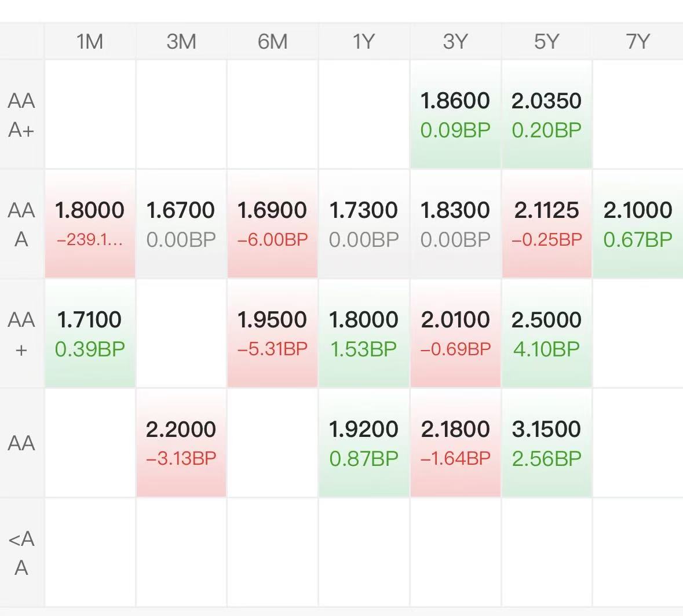Click the empty <AA 3Y grid cell
Viewport: 683px width, 616px height.
[x=455, y=553]
